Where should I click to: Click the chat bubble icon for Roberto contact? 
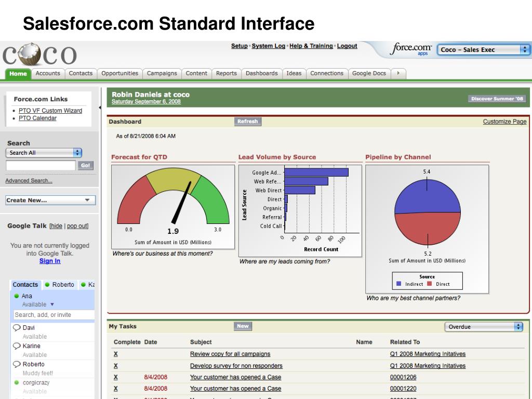(x=17, y=364)
